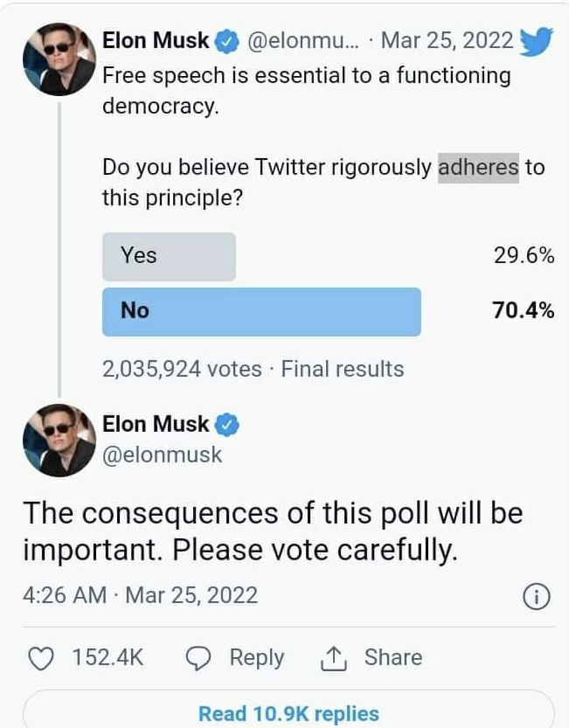Click the share upload arrow icon
This screenshot has height=728, width=569.
coord(334,658)
